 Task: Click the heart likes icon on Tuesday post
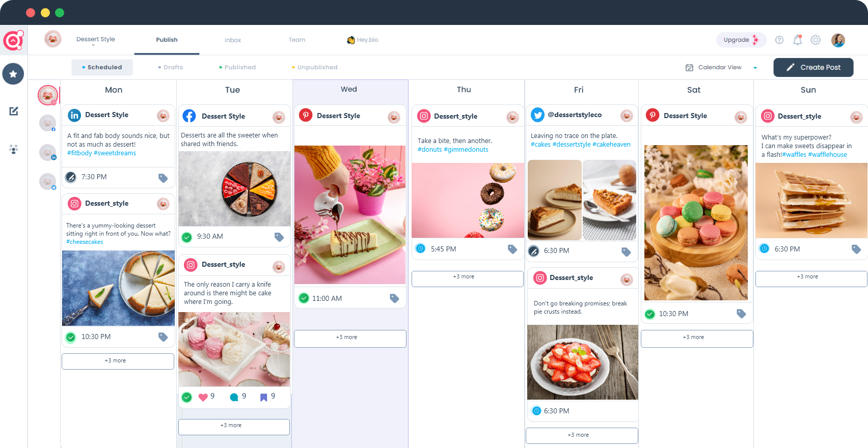pos(203,398)
